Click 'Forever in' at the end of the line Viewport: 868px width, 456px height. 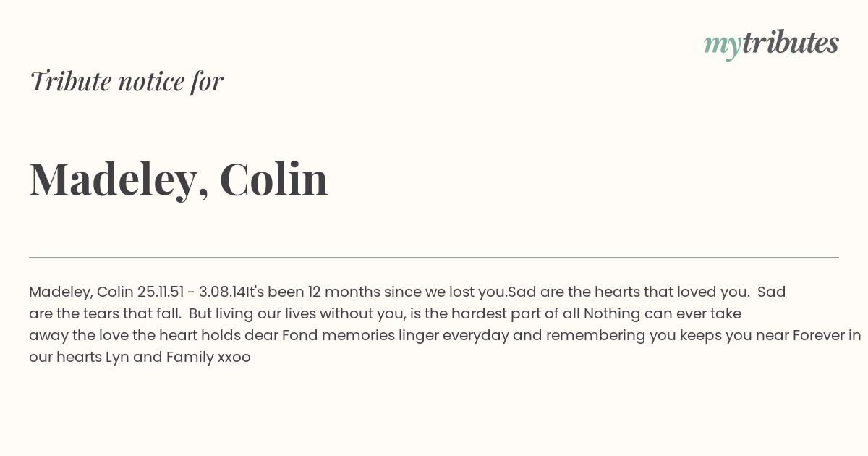827,336
